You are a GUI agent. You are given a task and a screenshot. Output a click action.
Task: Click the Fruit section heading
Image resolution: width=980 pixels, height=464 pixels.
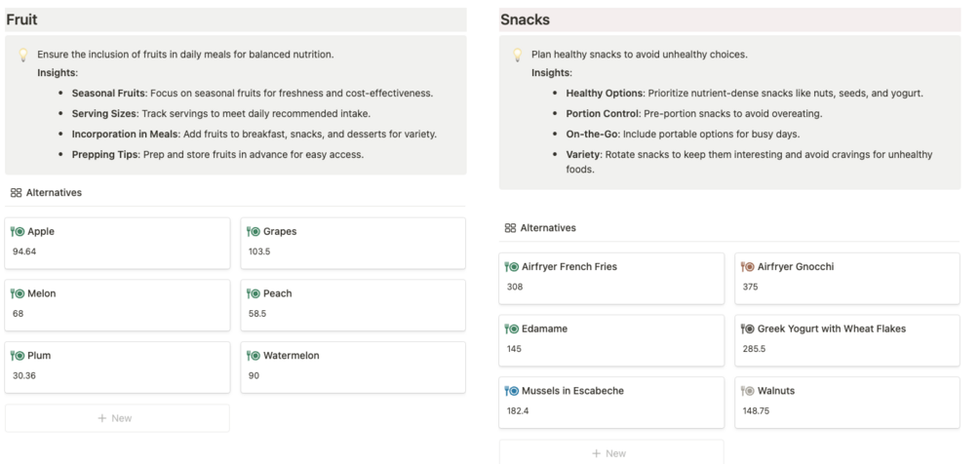(x=21, y=19)
